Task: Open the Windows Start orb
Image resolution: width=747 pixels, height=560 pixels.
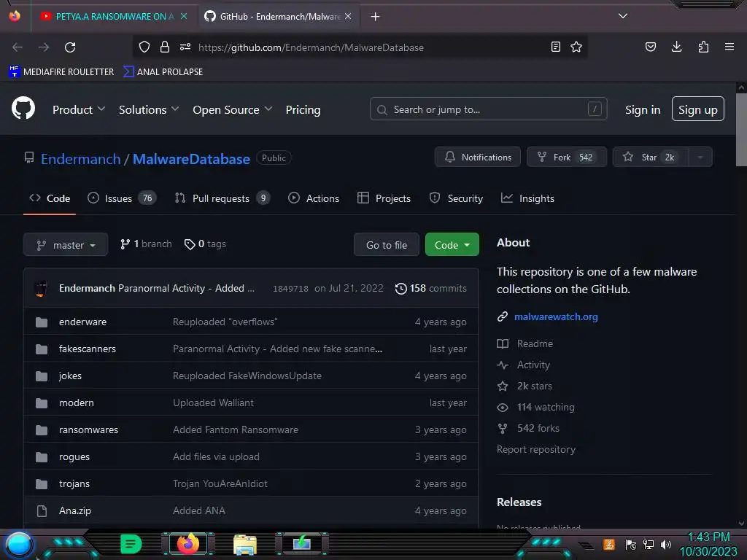Action: 18,545
